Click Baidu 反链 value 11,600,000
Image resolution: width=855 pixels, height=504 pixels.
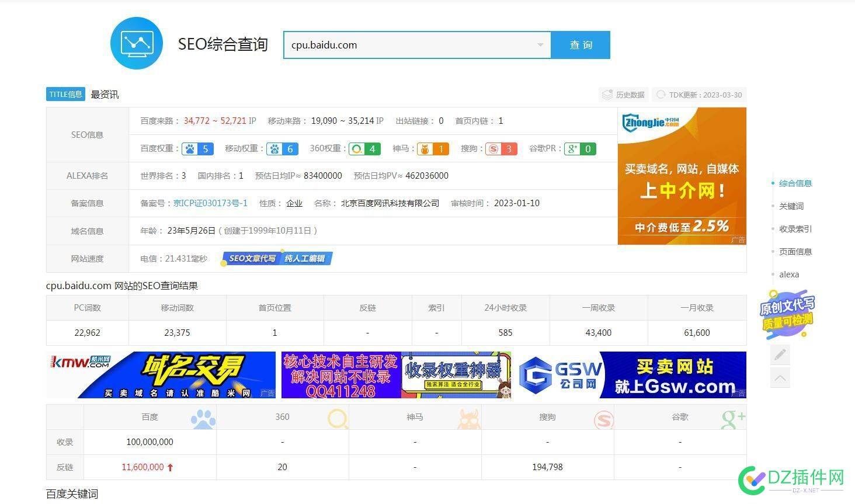[143, 467]
